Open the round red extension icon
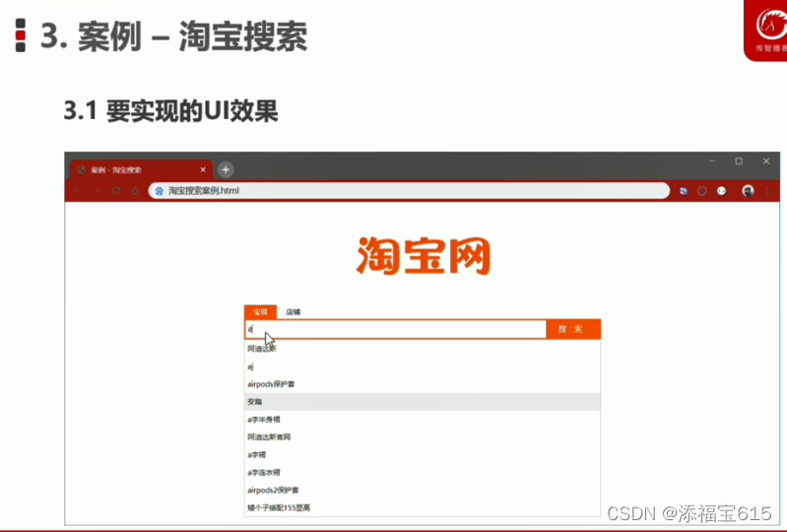Image resolution: width=787 pixels, height=532 pixels. (702, 191)
